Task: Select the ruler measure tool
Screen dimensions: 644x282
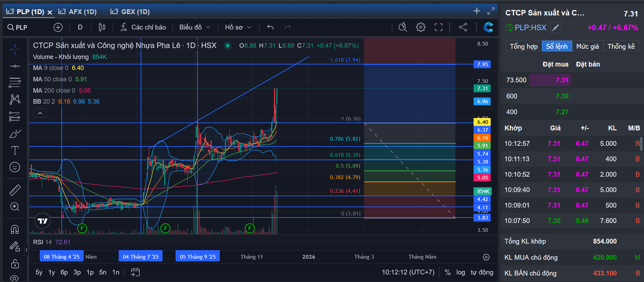Action: tap(15, 190)
